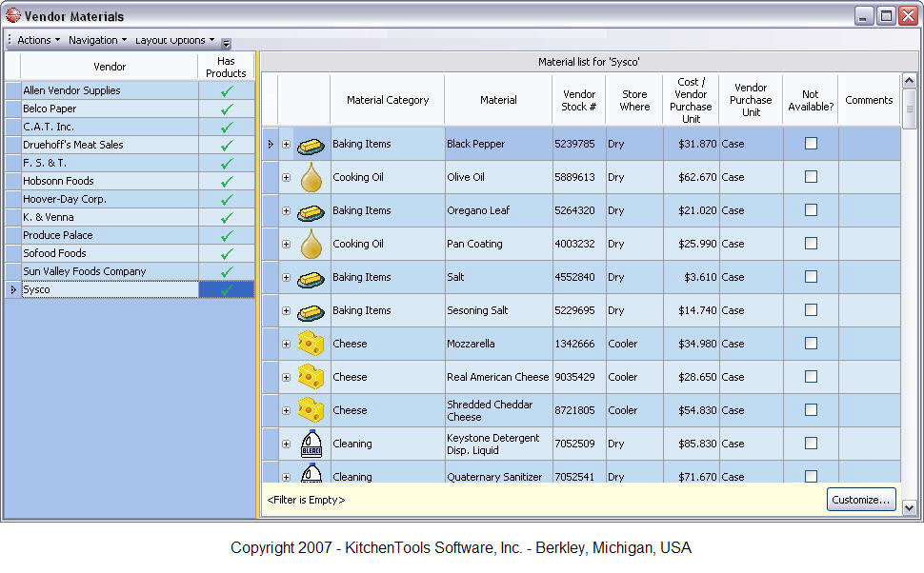The image size is (924, 573).
Task: Open the Actions menu
Action: point(38,40)
